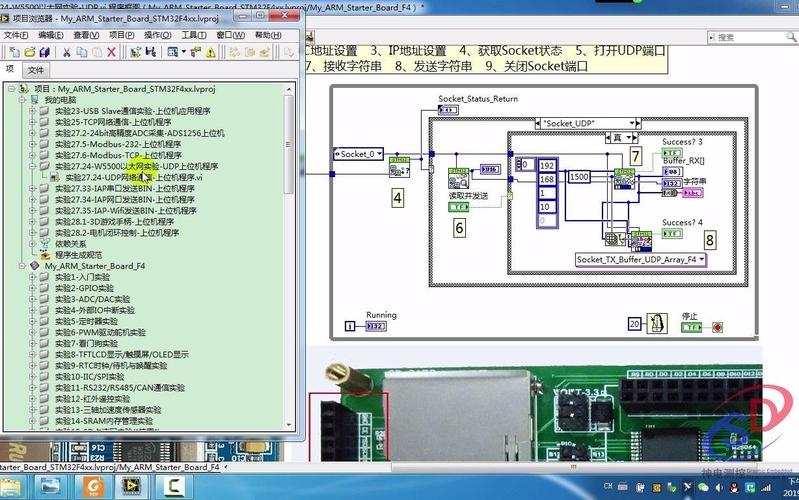The width and height of the screenshot is (799, 500).
Task: Click the read-socket subVI above 读取并发送
Action: pos(458,178)
